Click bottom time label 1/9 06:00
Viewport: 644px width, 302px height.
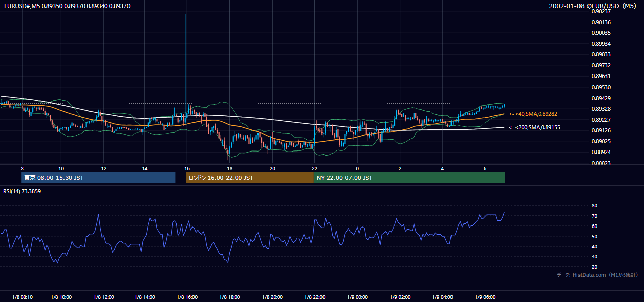(485, 297)
